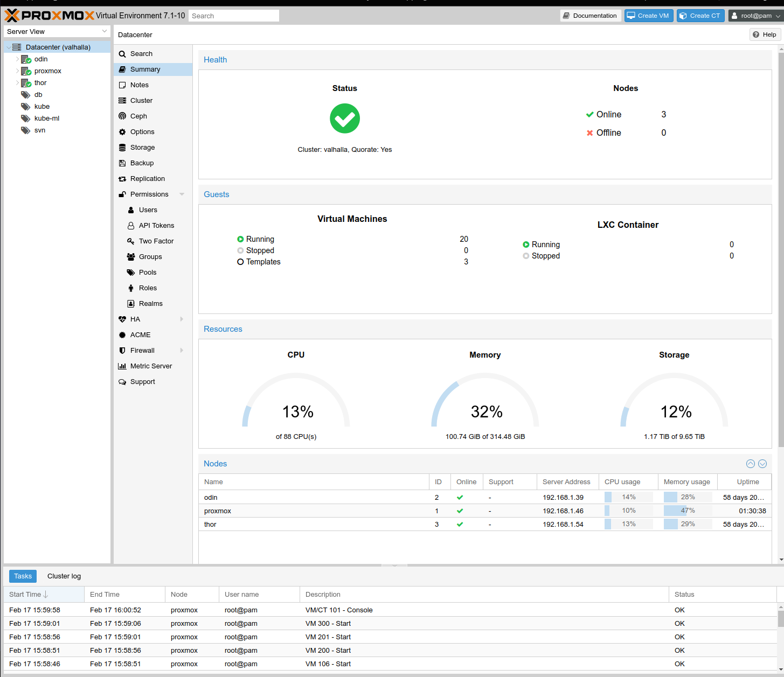Select the Replication arrows icon
Image resolution: width=784 pixels, height=677 pixels.
(x=122, y=179)
